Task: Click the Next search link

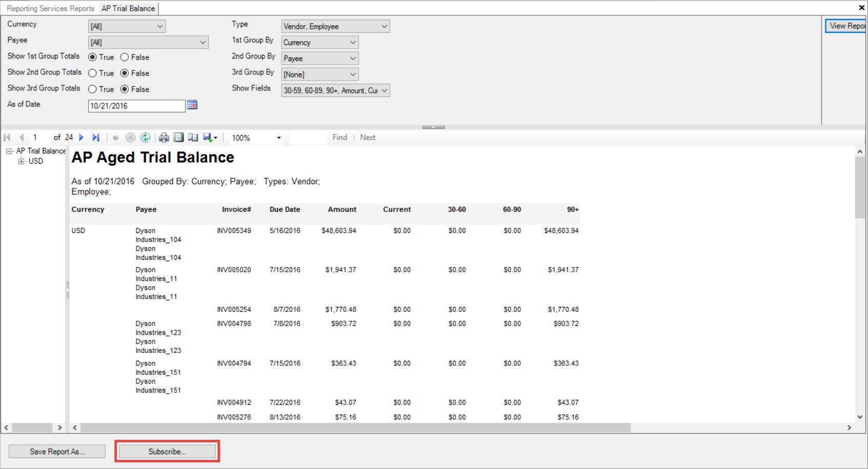Action: (x=368, y=138)
